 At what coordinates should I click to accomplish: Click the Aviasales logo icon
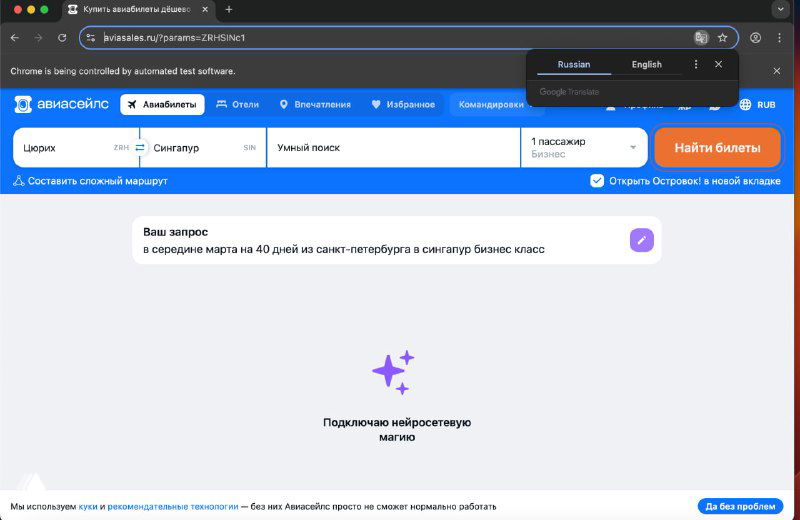(23, 104)
